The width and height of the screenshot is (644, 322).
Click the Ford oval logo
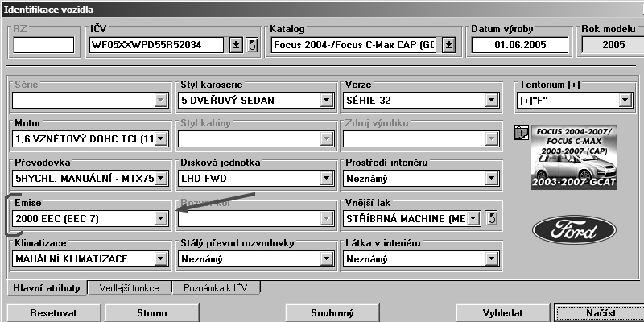(x=573, y=230)
